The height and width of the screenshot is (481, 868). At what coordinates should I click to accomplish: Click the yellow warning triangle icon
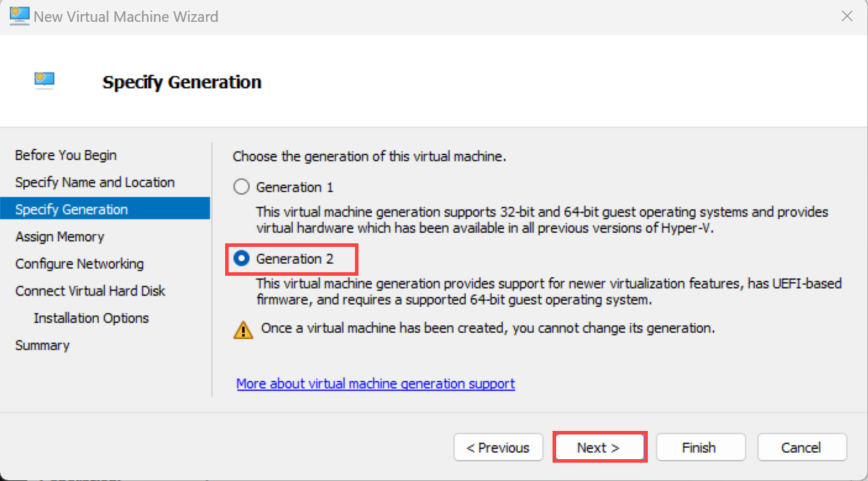click(x=243, y=329)
